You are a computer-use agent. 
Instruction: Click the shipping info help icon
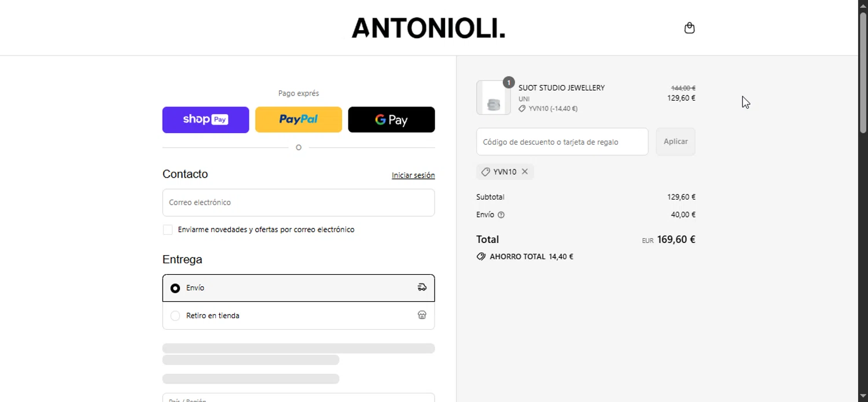(x=501, y=215)
